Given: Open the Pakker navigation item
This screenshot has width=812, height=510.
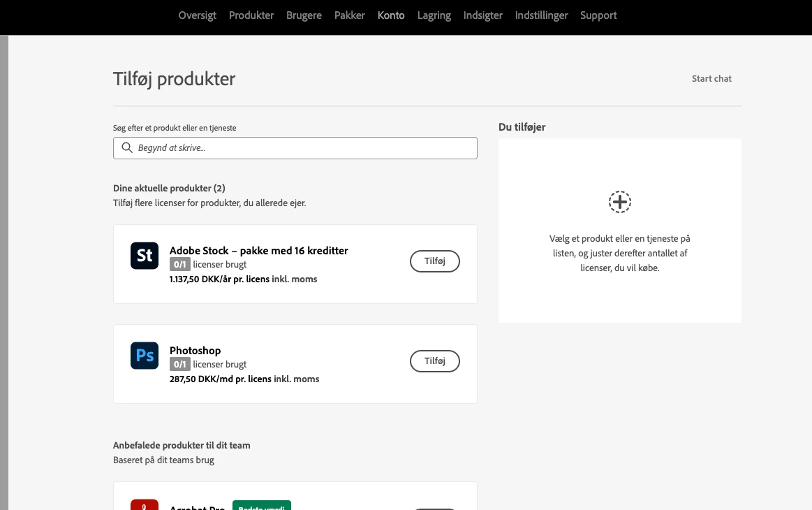Looking at the screenshot, I should (x=350, y=15).
